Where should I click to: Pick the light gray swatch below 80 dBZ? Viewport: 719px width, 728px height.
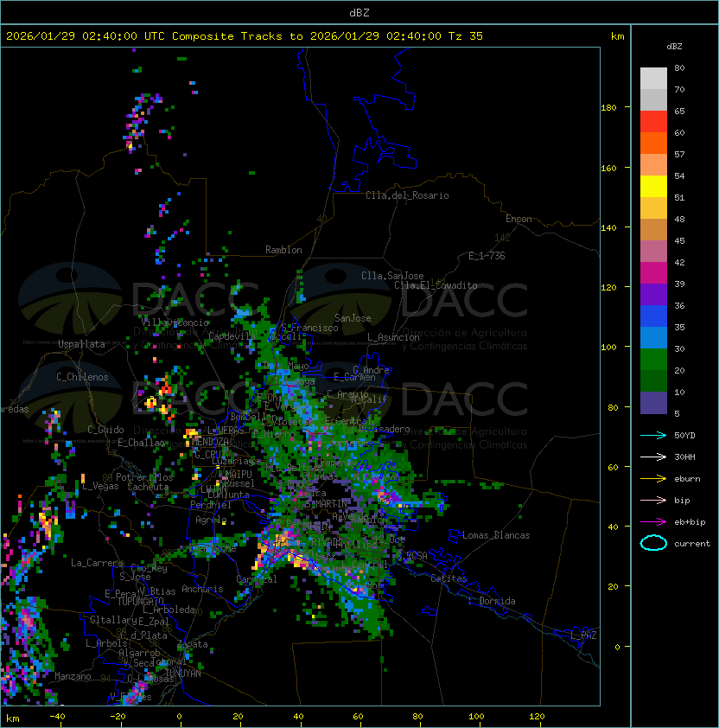[x=653, y=79]
